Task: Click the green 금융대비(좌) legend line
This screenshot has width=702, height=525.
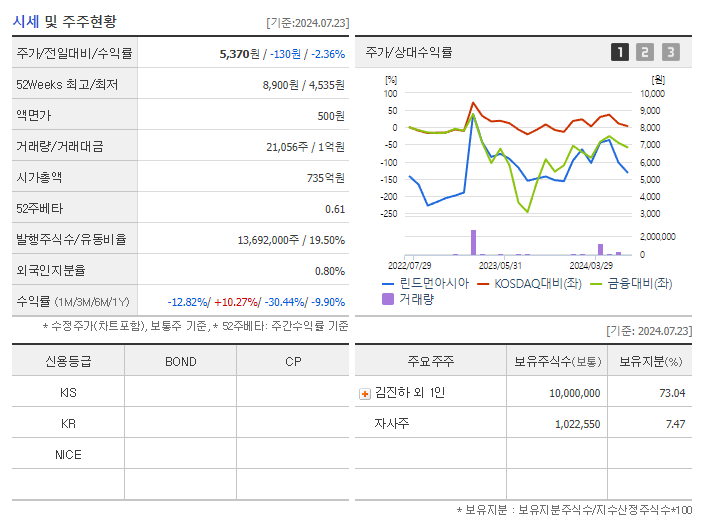Action: point(596,284)
